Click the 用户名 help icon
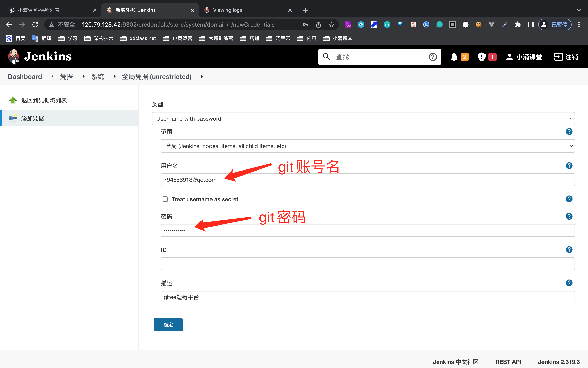Viewport: 588px width, 368px height. coord(569,166)
